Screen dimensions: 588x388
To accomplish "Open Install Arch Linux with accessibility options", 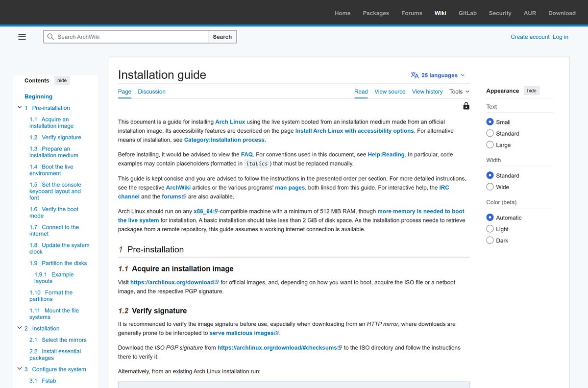I will pyautogui.click(x=355, y=131).
